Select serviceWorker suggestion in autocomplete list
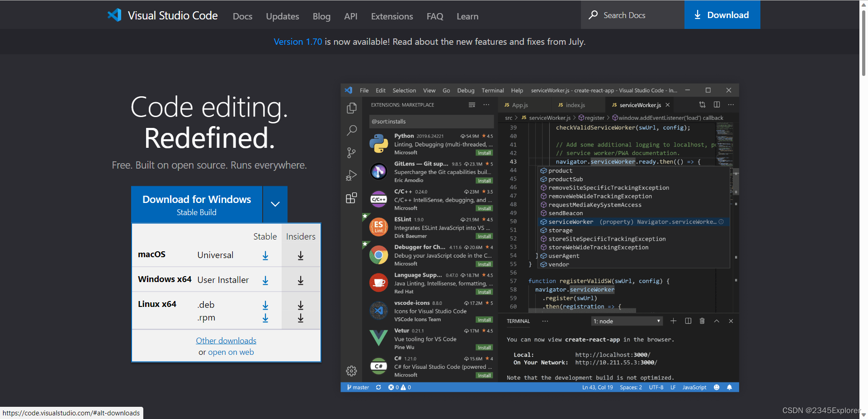 633,221
